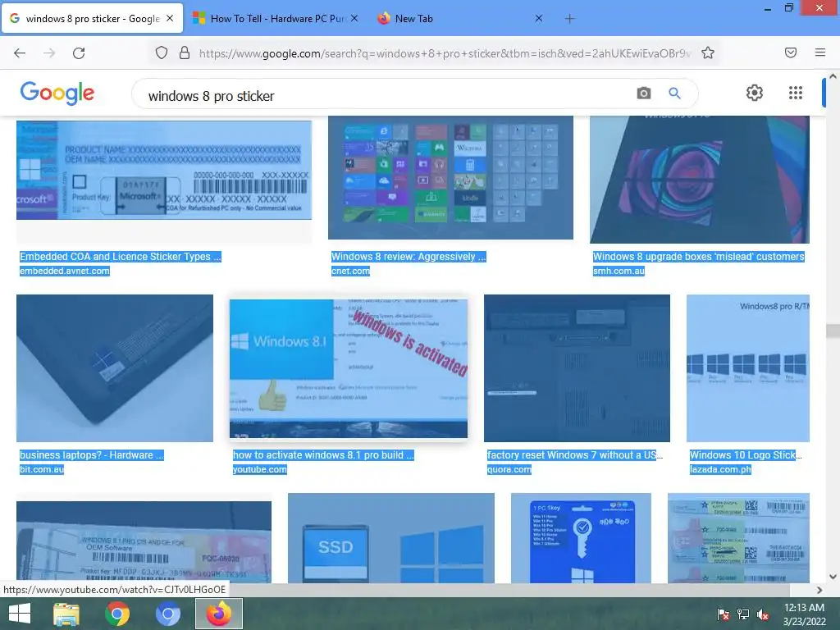Open the Windows 8 start screen tiles thumbnail
The height and width of the screenshot is (630, 840).
450,178
